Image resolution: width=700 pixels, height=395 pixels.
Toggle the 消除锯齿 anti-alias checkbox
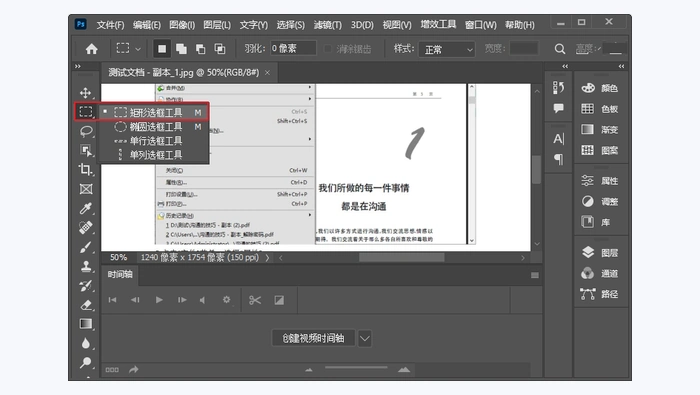328,49
